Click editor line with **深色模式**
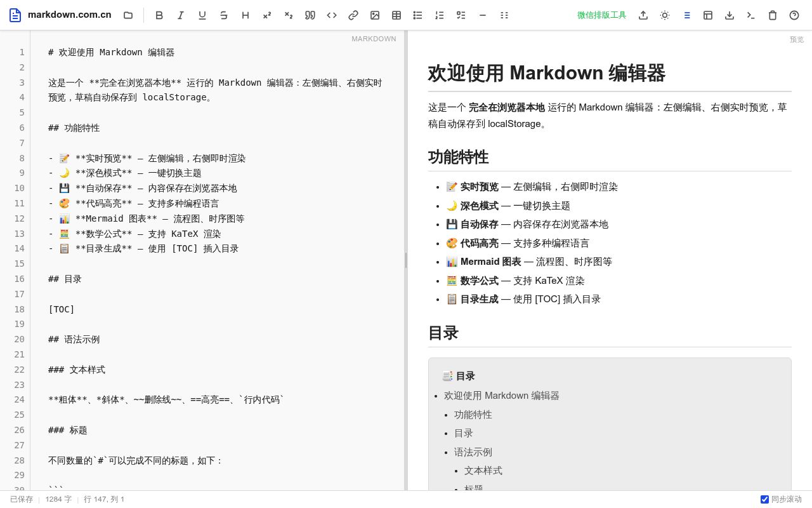This screenshot has height=508, width=812. (x=125, y=173)
